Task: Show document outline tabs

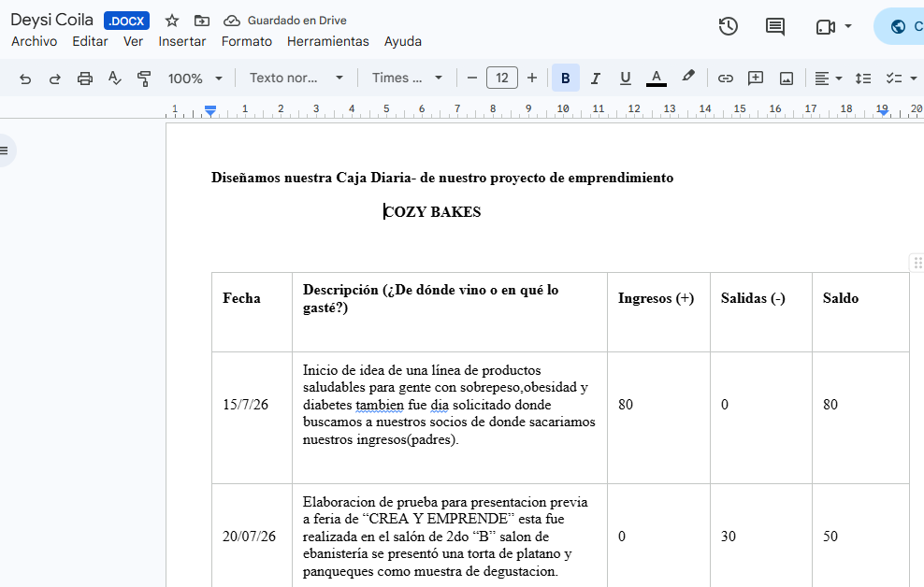Action: (x=5, y=150)
